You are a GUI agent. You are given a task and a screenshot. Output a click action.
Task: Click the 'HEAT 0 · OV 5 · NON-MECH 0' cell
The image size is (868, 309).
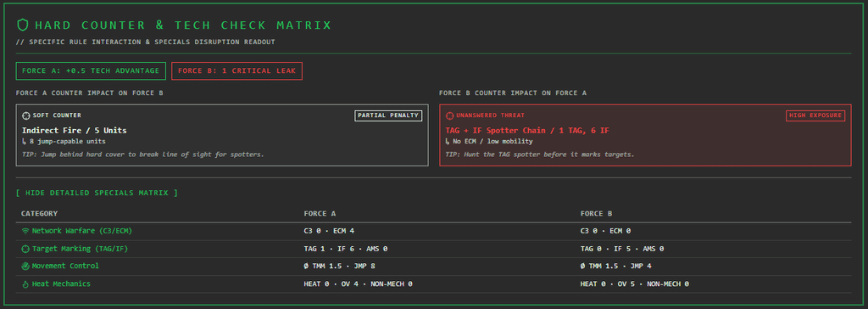[634, 284]
